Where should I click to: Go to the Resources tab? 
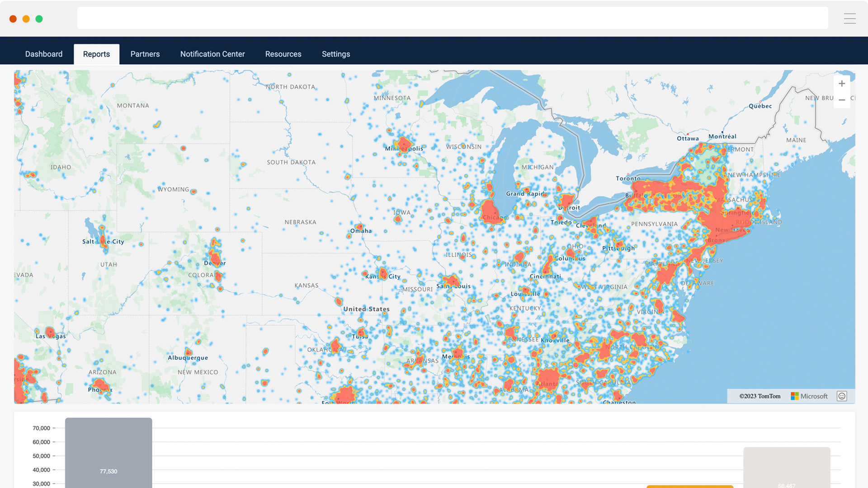tap(283, 54)
